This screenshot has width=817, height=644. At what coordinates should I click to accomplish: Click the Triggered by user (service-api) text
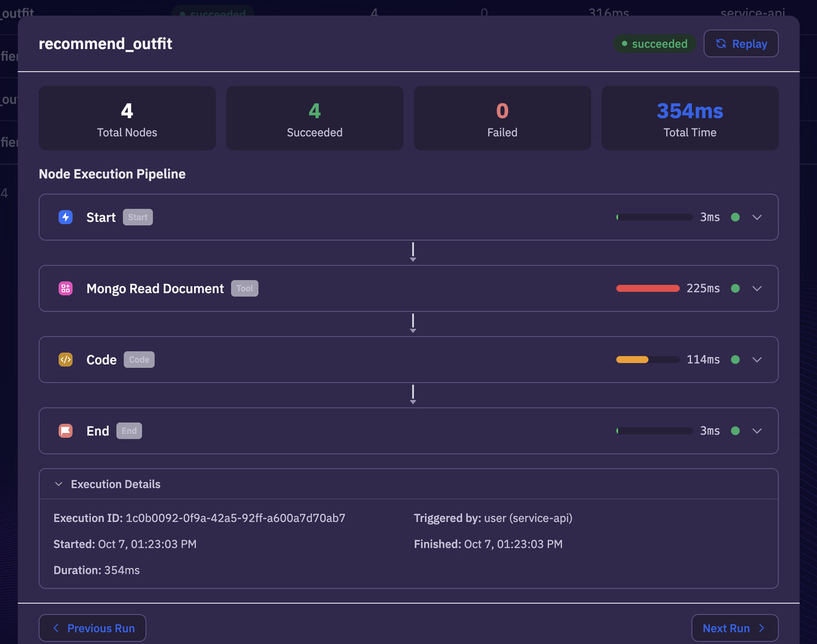coord(493,518)
